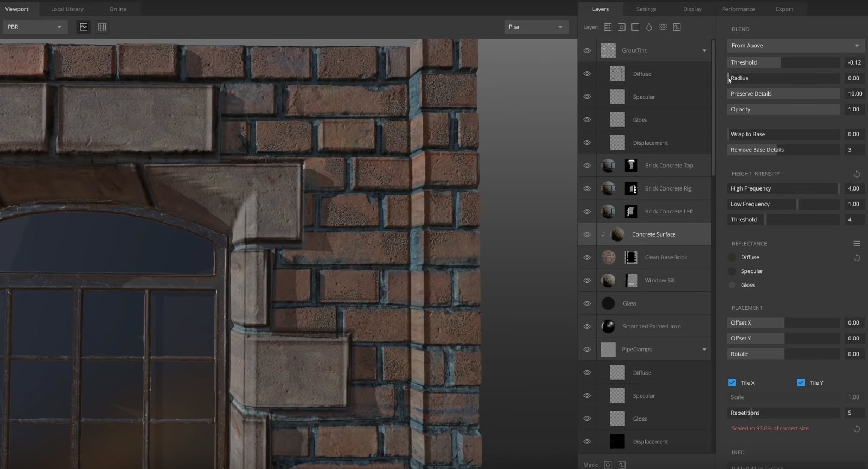The image size is (868, 469).
Task: Click the Opacity slider
Action: click(x=783, y=110)
